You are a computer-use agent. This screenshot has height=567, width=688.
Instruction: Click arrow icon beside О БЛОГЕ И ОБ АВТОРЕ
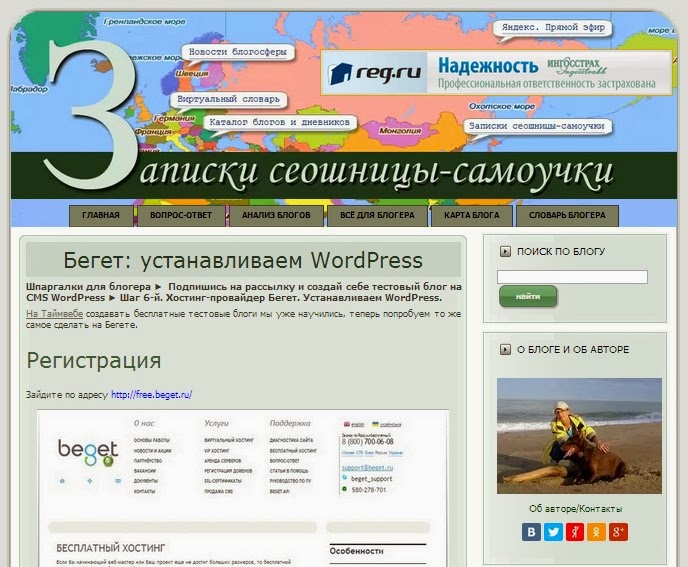tap(505, 349)
